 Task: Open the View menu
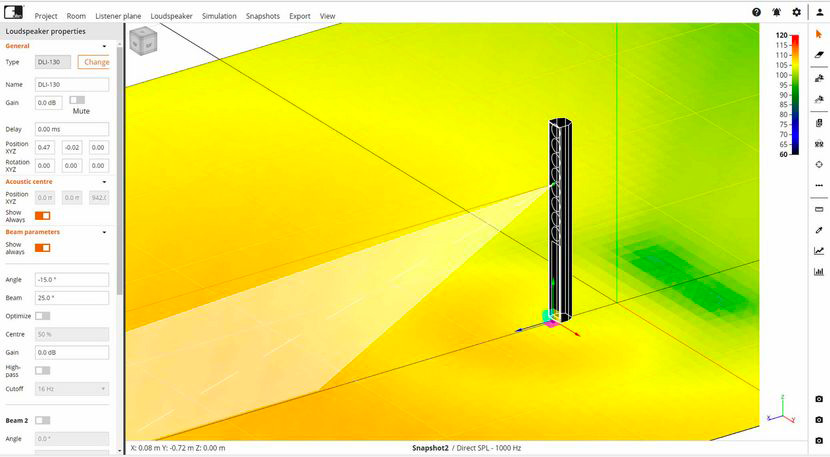pos(328,16)
